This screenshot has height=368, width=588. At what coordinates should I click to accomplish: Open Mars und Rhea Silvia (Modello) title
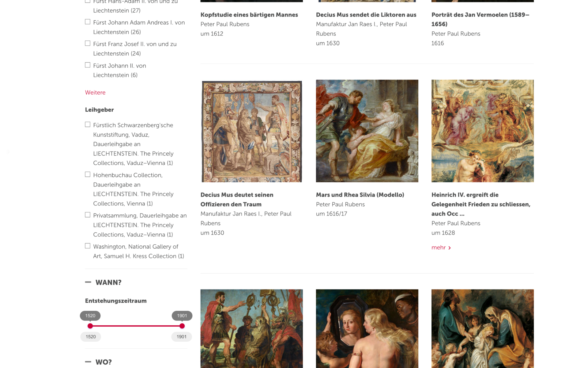click(x=360, y=195)
